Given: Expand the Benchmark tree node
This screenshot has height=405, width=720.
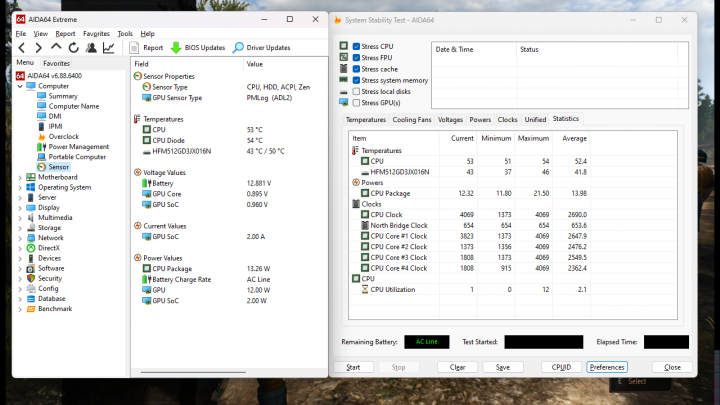Looking at the screenshot, I should tap(20, 309).
